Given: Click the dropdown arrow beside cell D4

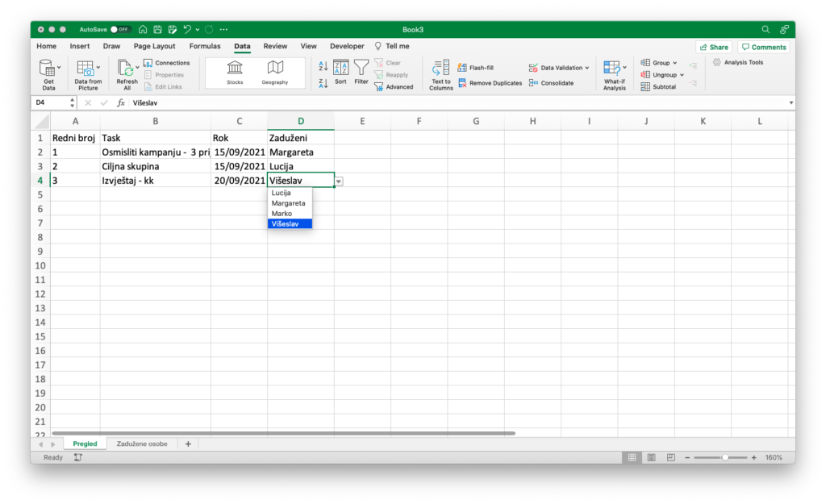Looking at the screenshot, I should tap(339, 181).
